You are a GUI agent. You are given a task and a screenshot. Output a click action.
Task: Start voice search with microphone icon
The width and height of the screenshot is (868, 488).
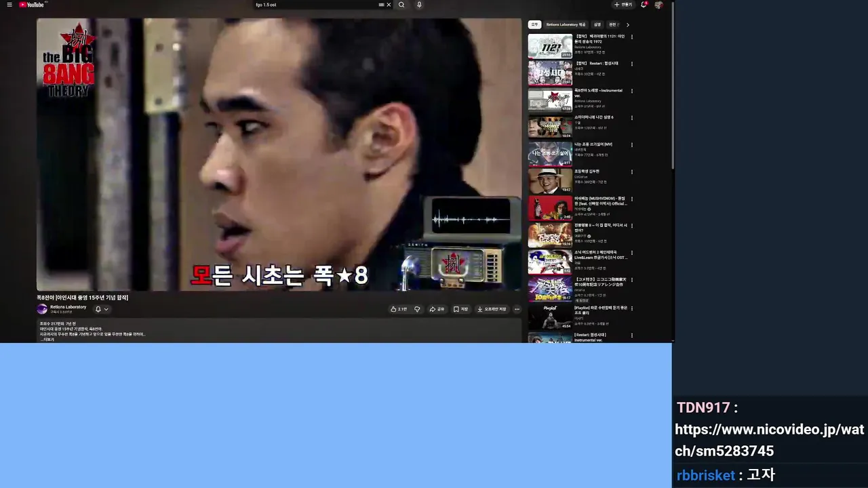(x=419, y=5)
